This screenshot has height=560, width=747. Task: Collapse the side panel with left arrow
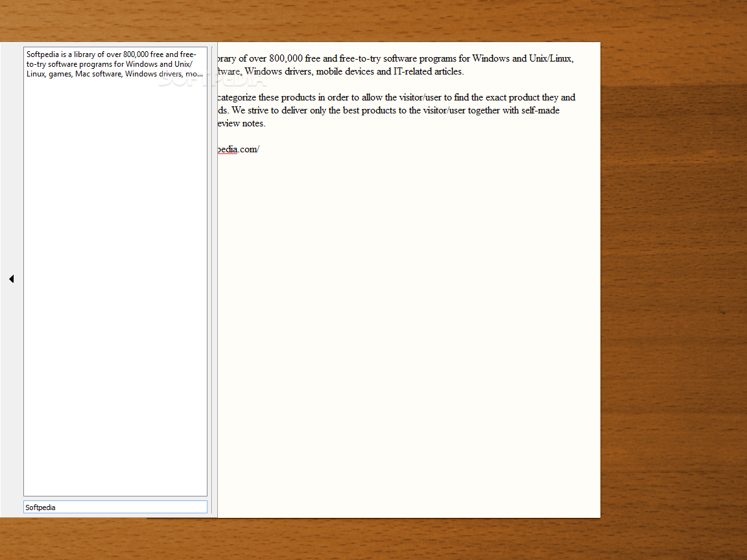tap(12, 279)
